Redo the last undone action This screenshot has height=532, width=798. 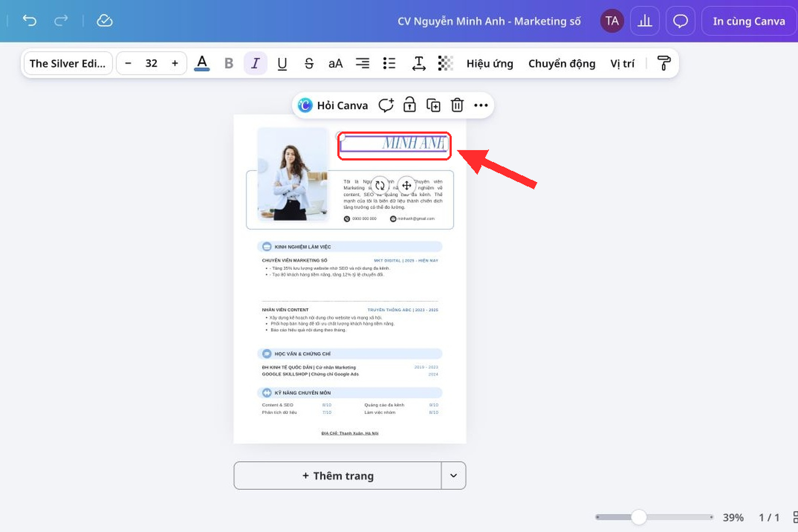pos(61,20)
